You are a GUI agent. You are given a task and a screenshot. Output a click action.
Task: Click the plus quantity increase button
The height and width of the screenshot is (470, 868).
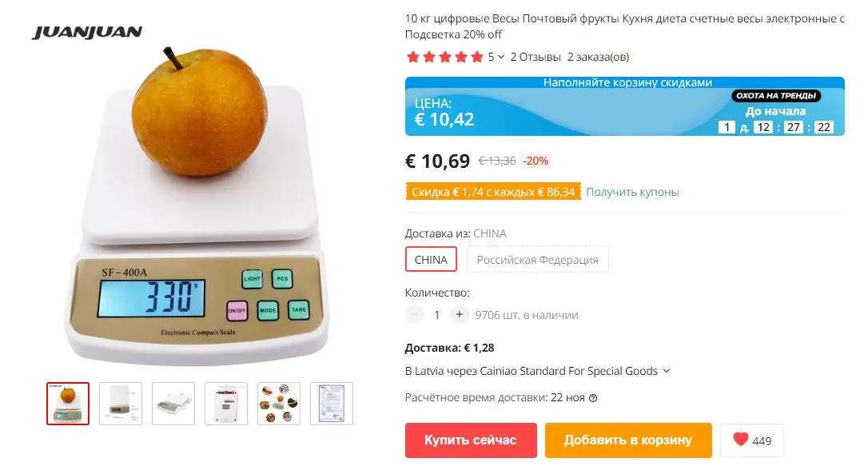[x=459, y=314]
